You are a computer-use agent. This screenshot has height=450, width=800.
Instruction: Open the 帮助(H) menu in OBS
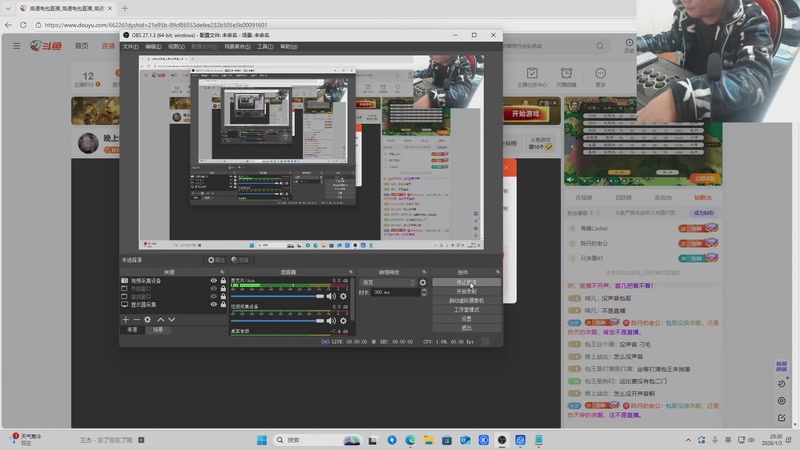[x=289, y=46]
